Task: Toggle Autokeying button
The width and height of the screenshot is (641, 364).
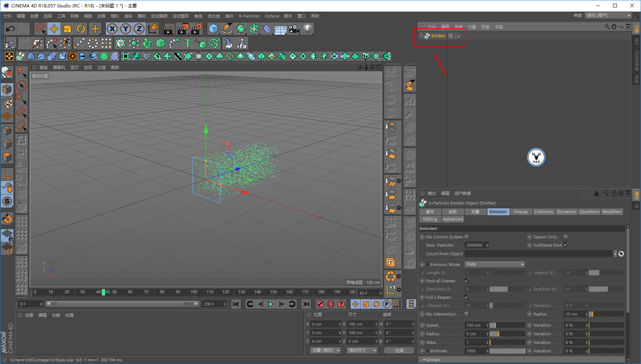Action: 331,304
